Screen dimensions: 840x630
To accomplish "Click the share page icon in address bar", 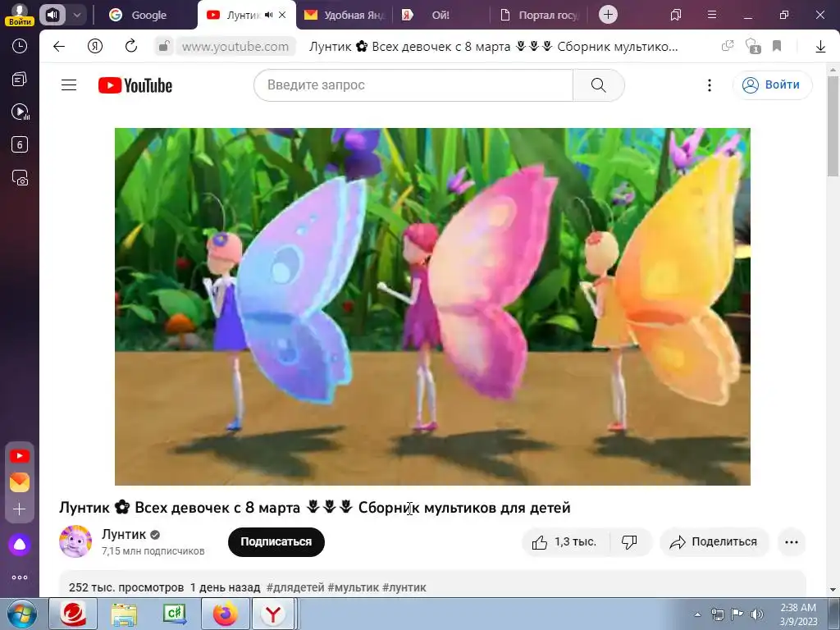I will click(727, 47).
